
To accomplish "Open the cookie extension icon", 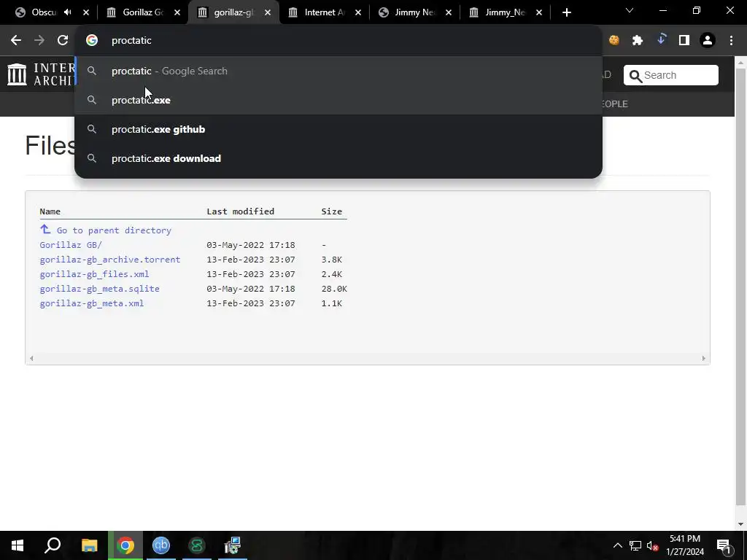I will [x=614, y=41].
